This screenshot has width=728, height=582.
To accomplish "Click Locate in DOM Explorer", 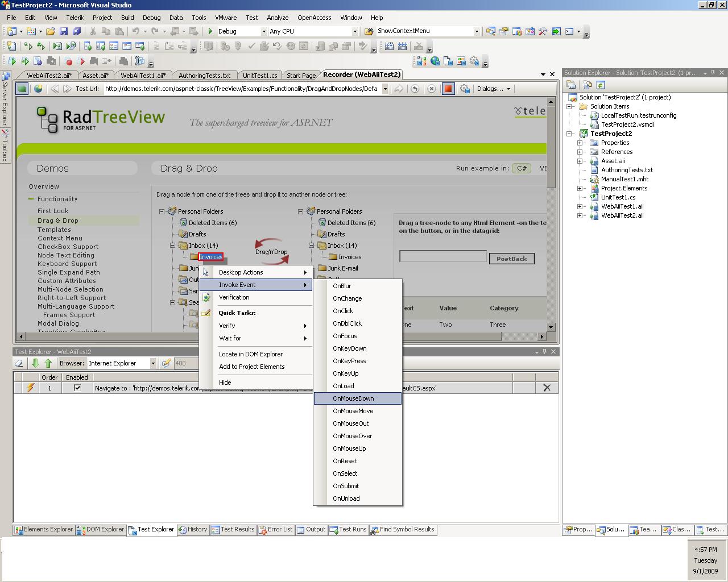I will pos(255,354).
